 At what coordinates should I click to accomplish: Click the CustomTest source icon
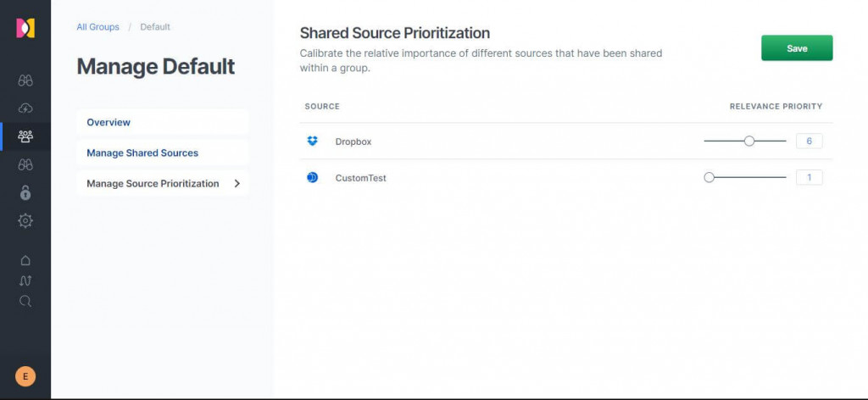click(x=313, y=178)
